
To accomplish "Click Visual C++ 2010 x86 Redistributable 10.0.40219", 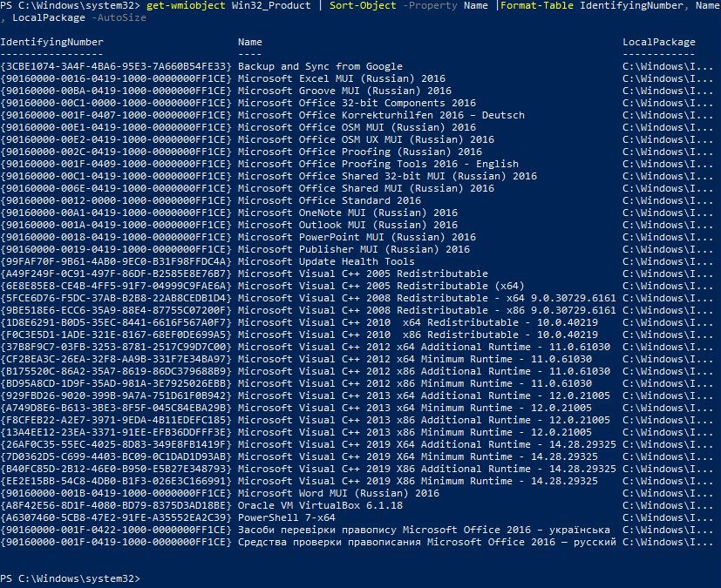I will pos(418,335).
